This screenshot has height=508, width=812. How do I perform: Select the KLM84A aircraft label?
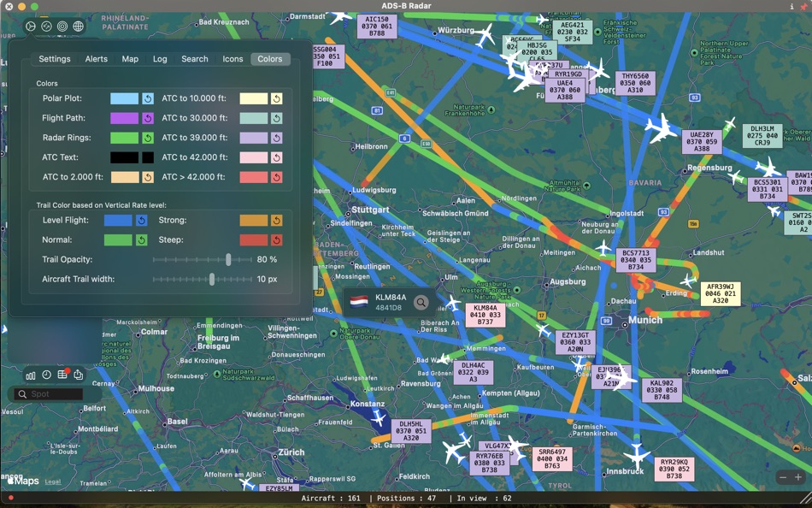pos(485,316)
